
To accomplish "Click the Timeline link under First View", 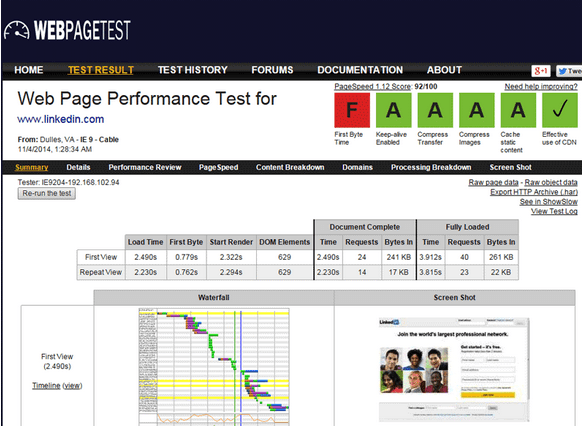I will coord(46,386).
